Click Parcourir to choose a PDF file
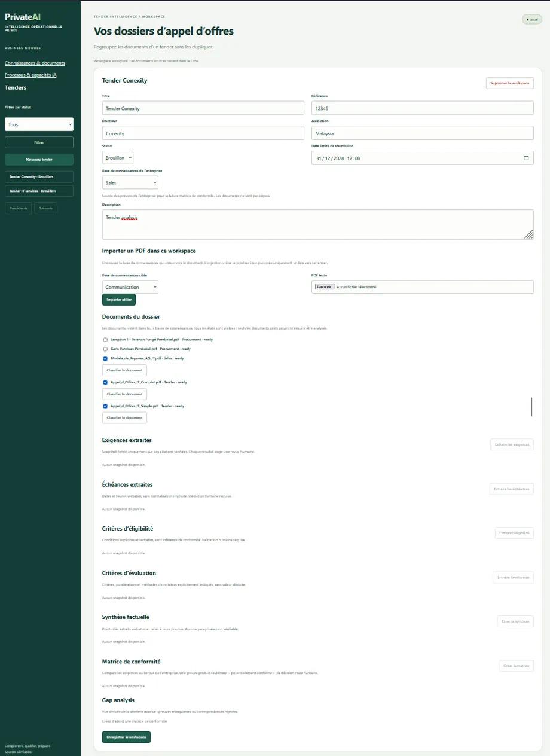 coord(325,287)
